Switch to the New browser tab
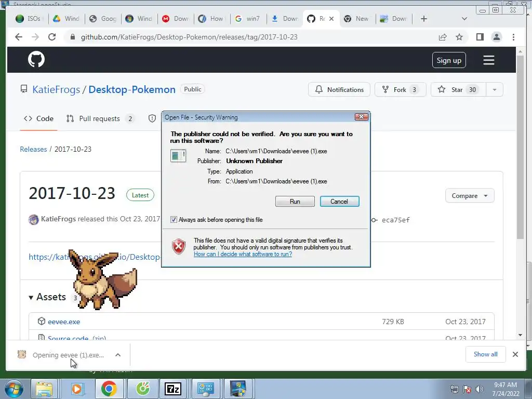532x399 pixels. pos(358,19)
